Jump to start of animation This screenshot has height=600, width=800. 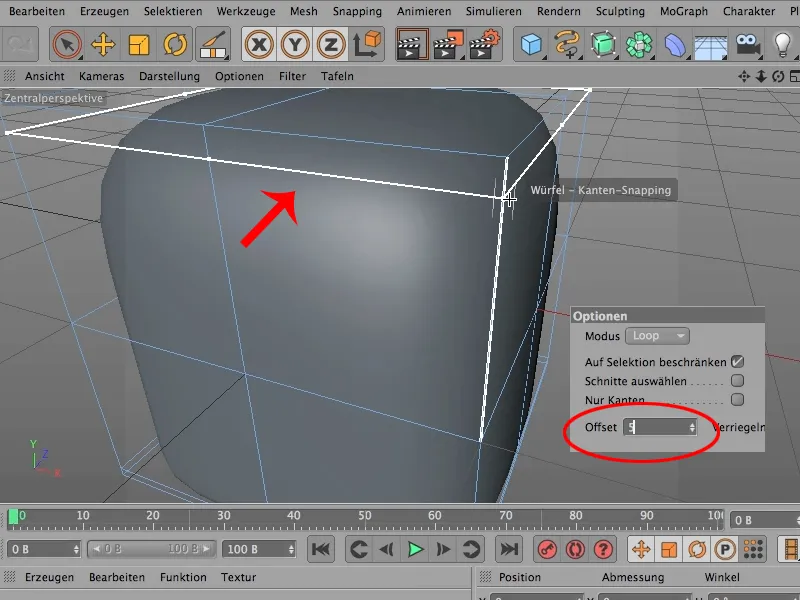click(x=321, y=549)
